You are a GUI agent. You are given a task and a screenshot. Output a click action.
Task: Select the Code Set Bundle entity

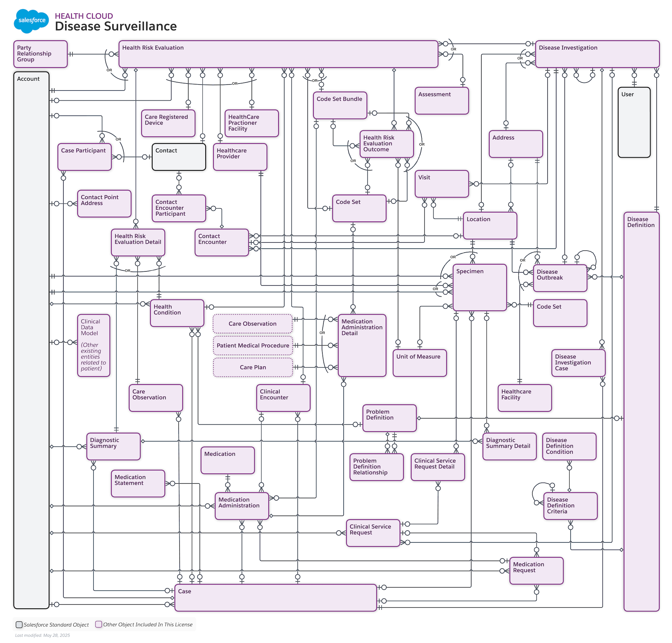[340, 106]
